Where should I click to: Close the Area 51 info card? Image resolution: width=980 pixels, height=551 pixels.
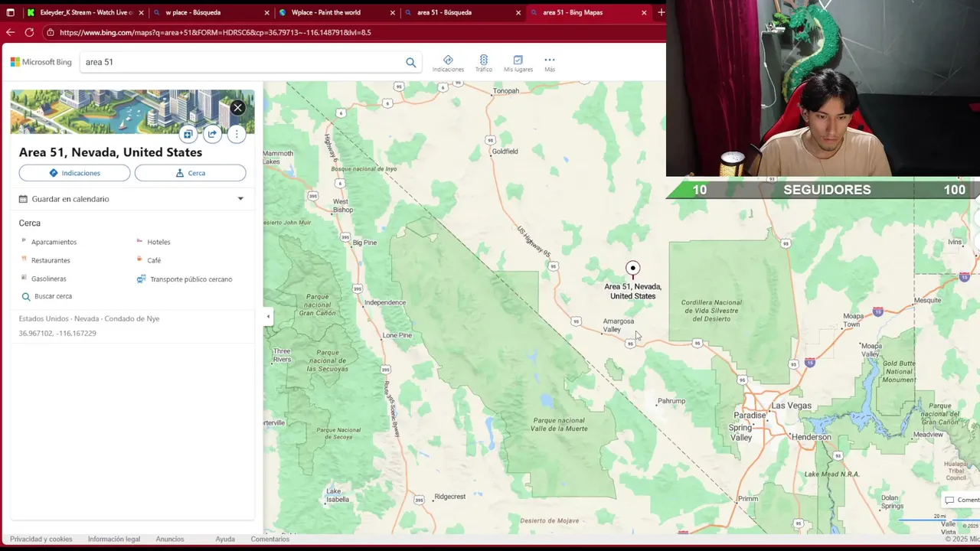point(238,108)
